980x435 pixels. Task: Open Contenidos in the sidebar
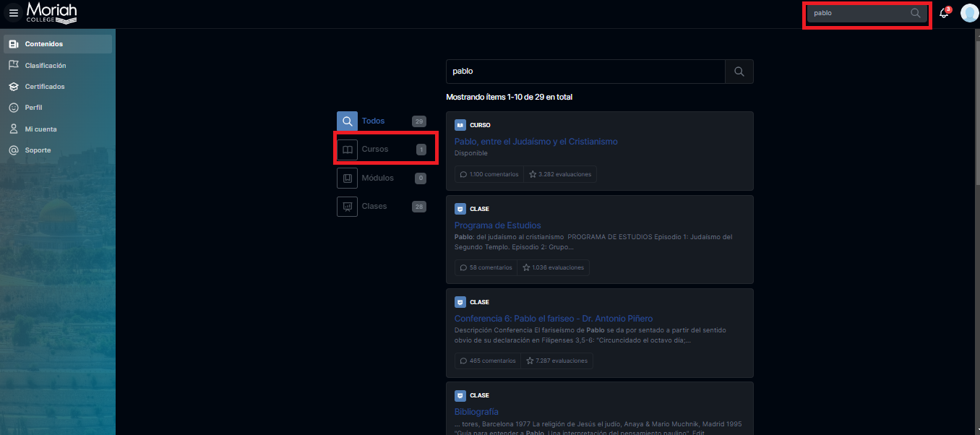pyautogui.click(x=44, y=44)
